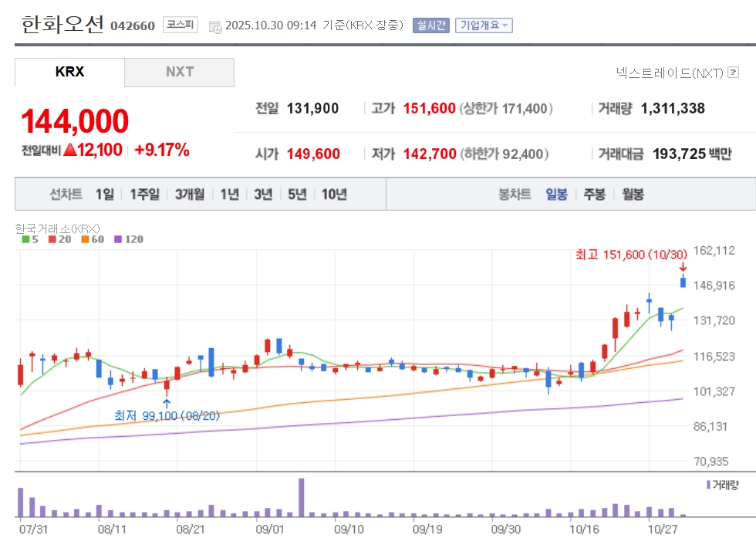Click the 162,112 price axis label
Image resolution: width=756 pixels, height=555 pixels.
tap(714, 250)
